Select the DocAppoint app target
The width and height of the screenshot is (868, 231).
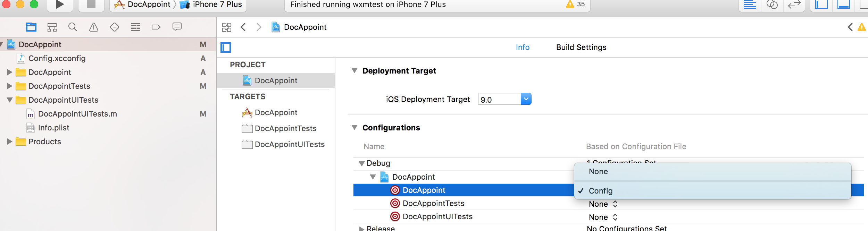[x=276, y=112]
